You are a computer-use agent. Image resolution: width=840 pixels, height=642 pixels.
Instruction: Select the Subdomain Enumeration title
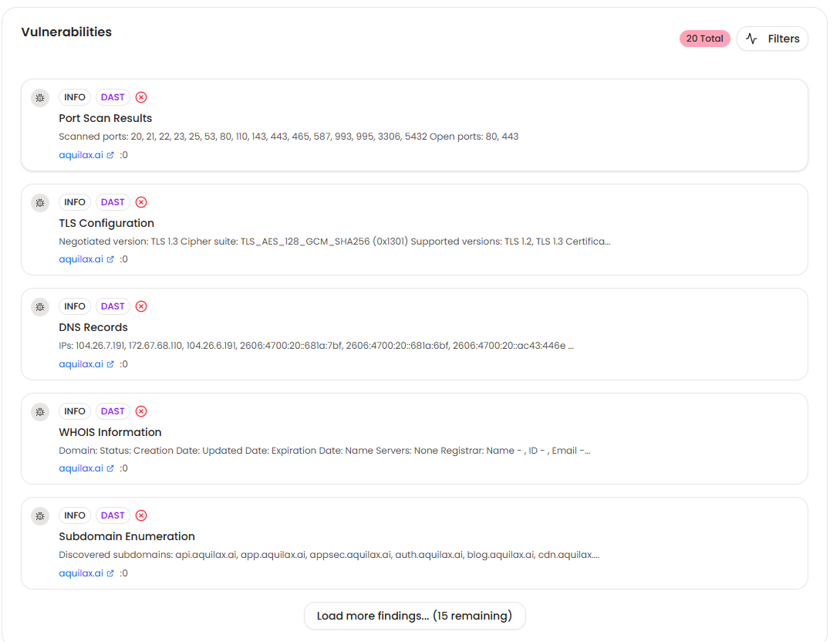point(127,536)
